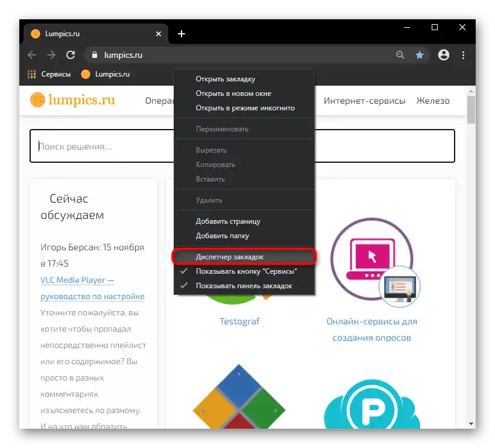Open the Сервисы apps grid shortcut
Viewport: 495px width, 448px height.
(49, 74)
